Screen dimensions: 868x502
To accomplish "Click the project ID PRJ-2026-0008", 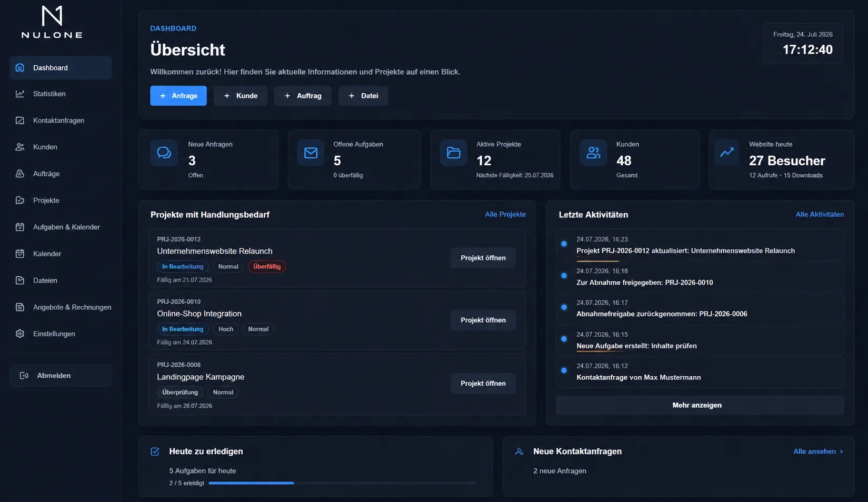I will pyautogui.click(x=178, y=365).
